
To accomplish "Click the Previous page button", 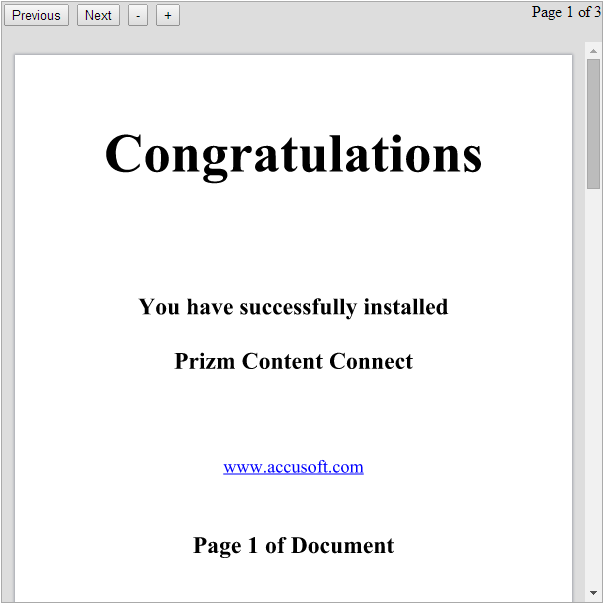I will [x=36, y=15].
